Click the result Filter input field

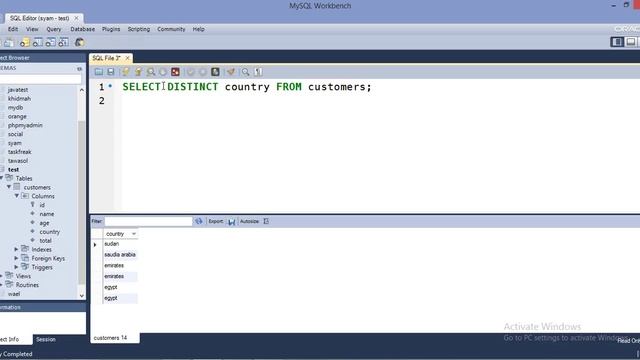pyautogui.click(x=148, y=221)
